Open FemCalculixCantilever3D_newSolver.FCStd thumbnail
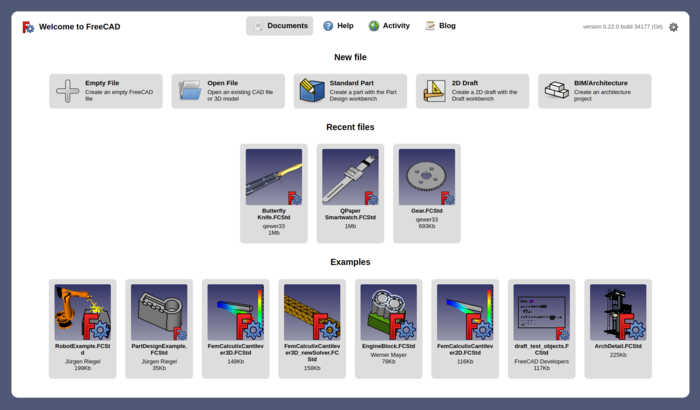 click(x=312, y=313)
